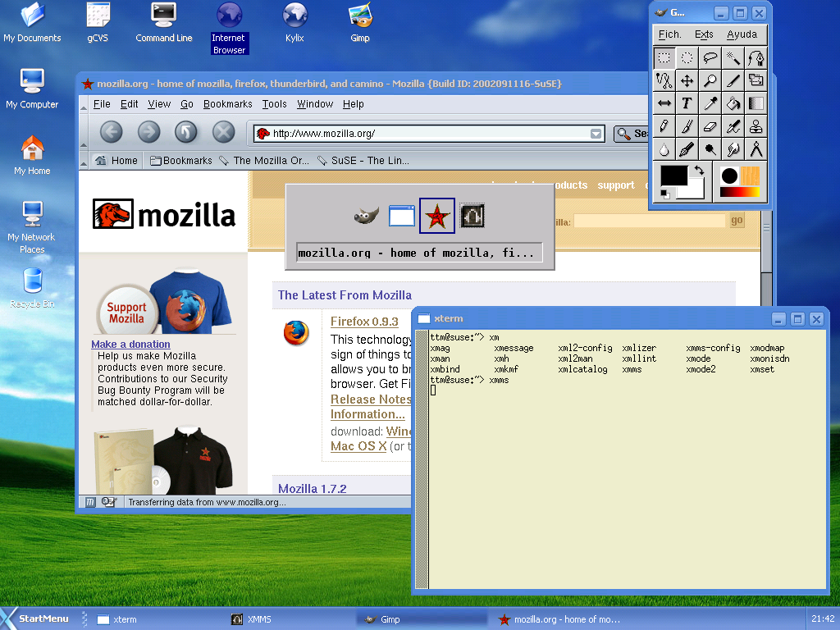Choose the Free Select lasso tool
The image size is (840, 630).
click(710, 58)
